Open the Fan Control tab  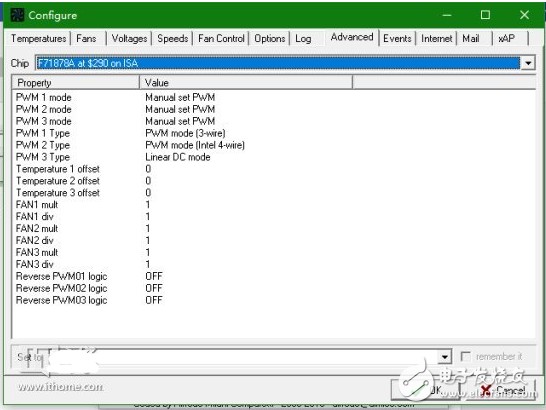point(221,38)
